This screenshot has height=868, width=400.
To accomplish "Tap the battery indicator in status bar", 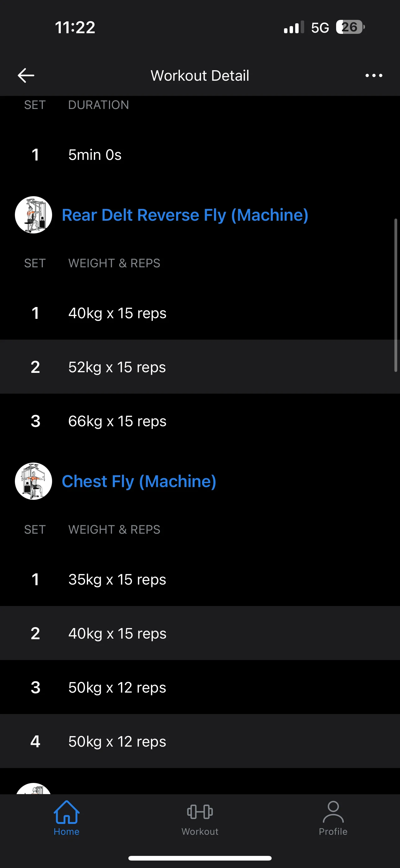I will [350, 27].
